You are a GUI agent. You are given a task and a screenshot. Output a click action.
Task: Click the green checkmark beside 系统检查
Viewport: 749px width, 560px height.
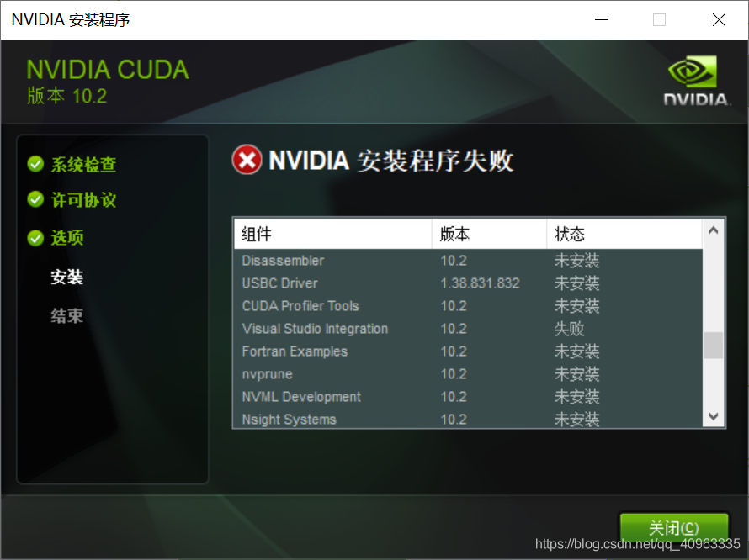[35, 165]
